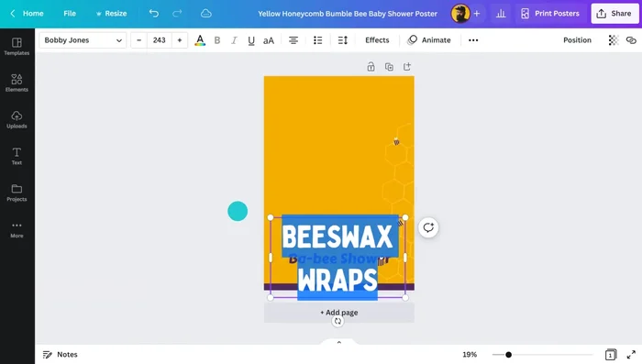642x364 pixels.
Task: Select the BEESWAX text on canvas
Action: (x=338, y=237)
